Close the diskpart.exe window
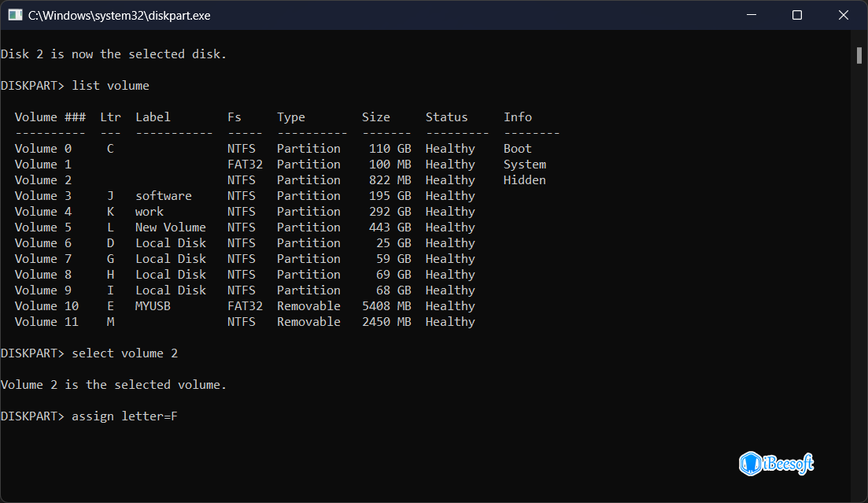 [x=841, y=15]
